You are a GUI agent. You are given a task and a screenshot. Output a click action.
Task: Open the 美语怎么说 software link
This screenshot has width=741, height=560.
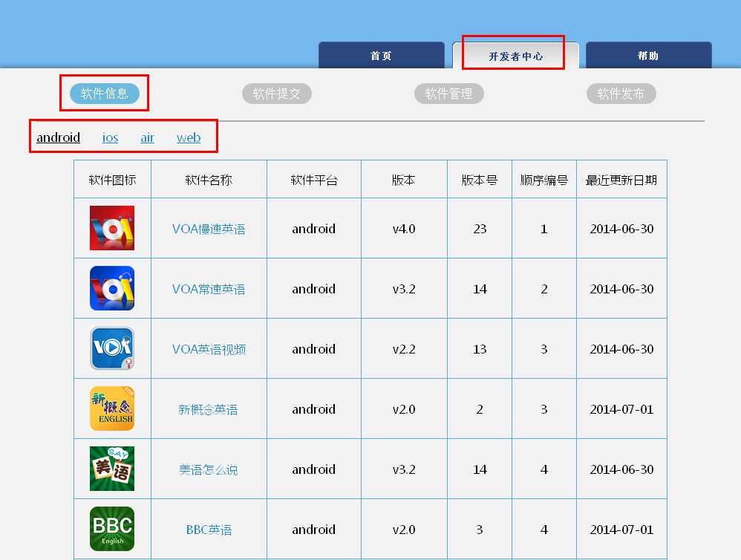[208, 469]
